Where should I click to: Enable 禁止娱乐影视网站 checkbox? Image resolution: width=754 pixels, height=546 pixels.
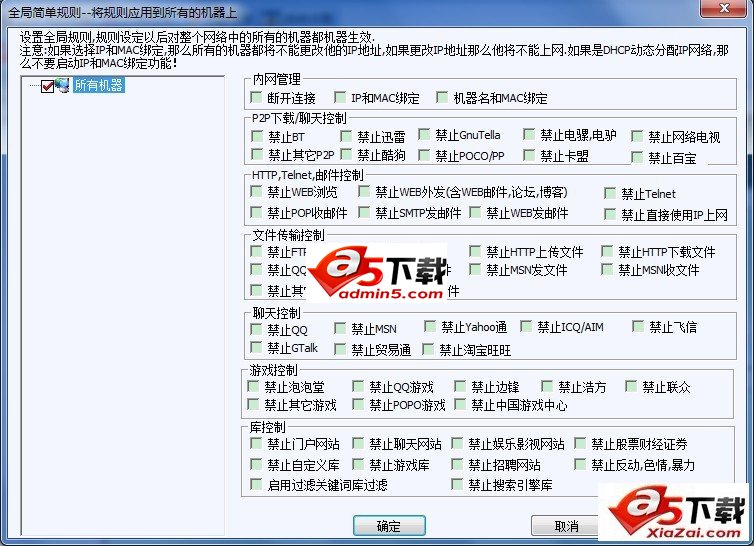pyautogui.click(x=457, y=443)
